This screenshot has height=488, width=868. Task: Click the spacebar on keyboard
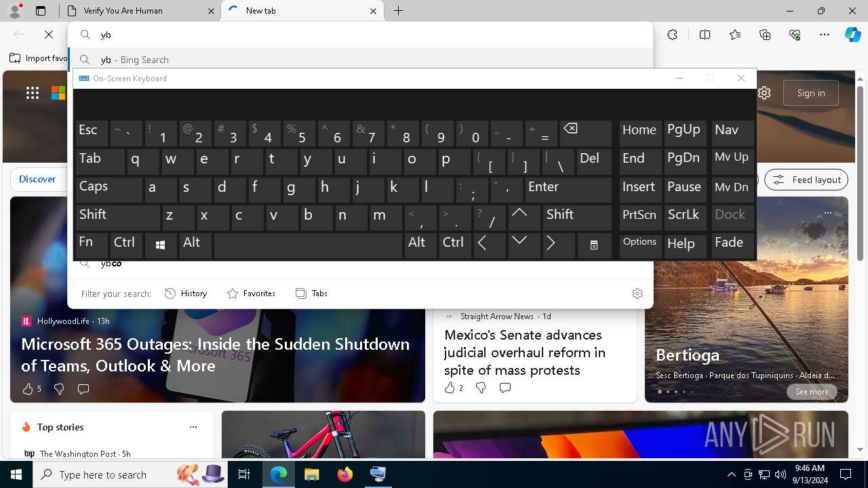(308, 245)
